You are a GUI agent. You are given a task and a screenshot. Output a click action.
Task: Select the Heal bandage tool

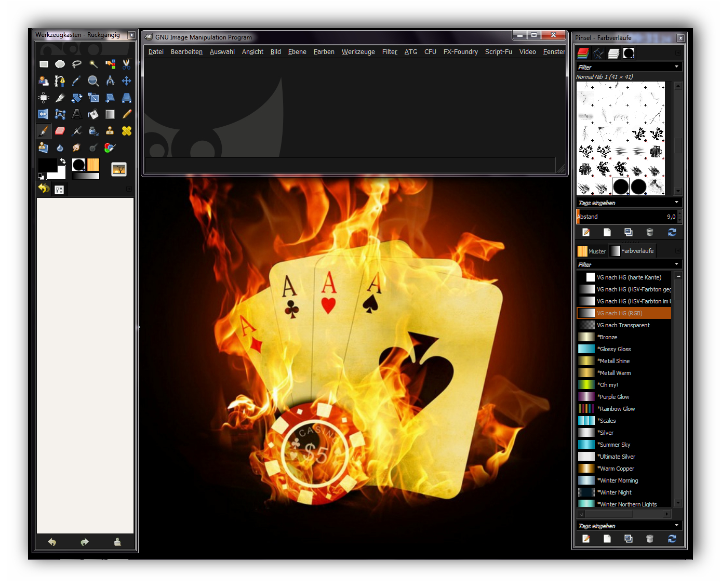(127, 131)
